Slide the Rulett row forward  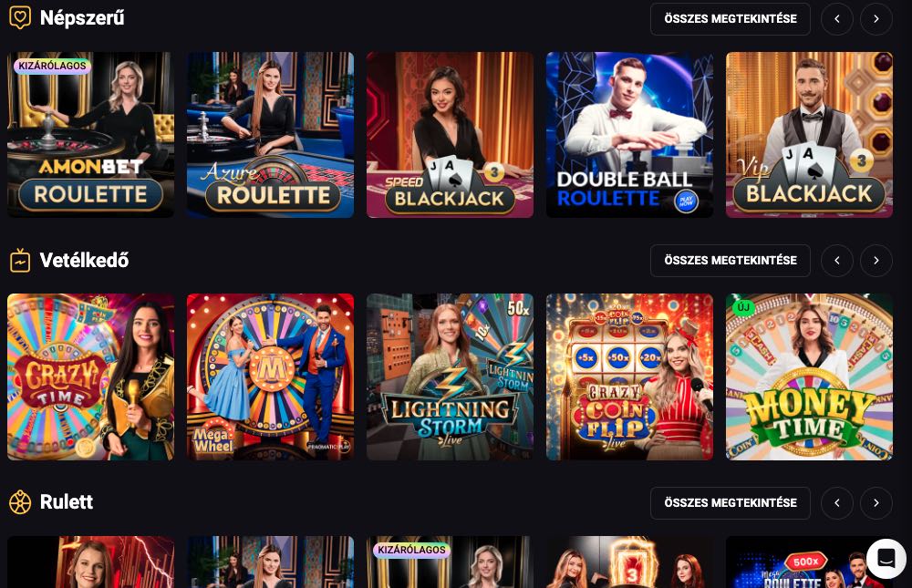coord(876,502)
